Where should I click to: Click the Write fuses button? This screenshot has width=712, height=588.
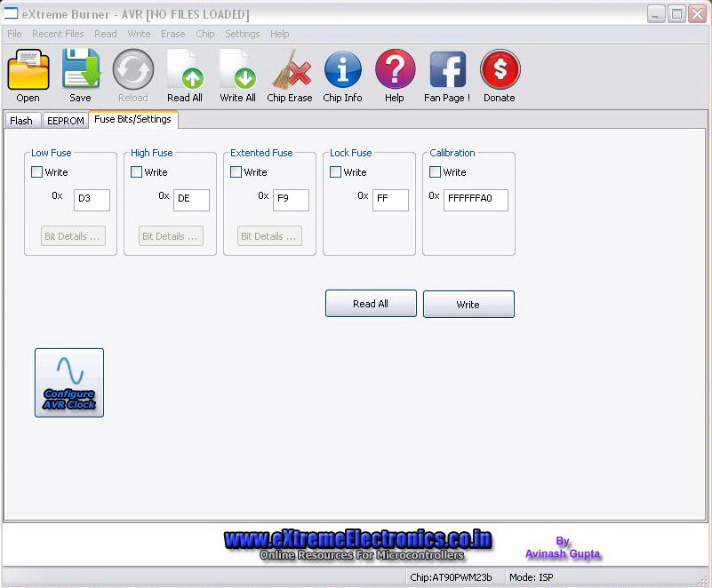click(468, 305)
